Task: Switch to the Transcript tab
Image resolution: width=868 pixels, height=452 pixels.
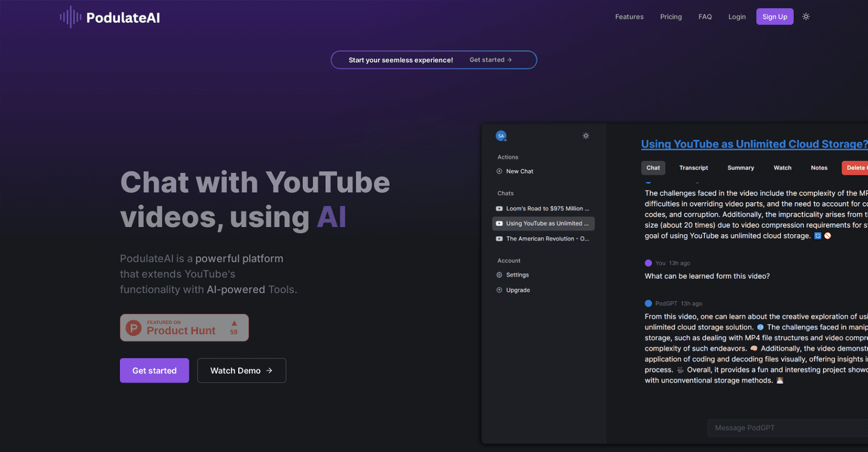Action: click(693, 168)
